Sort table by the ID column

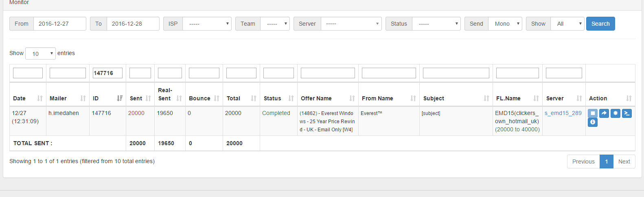tap(107, 98)
